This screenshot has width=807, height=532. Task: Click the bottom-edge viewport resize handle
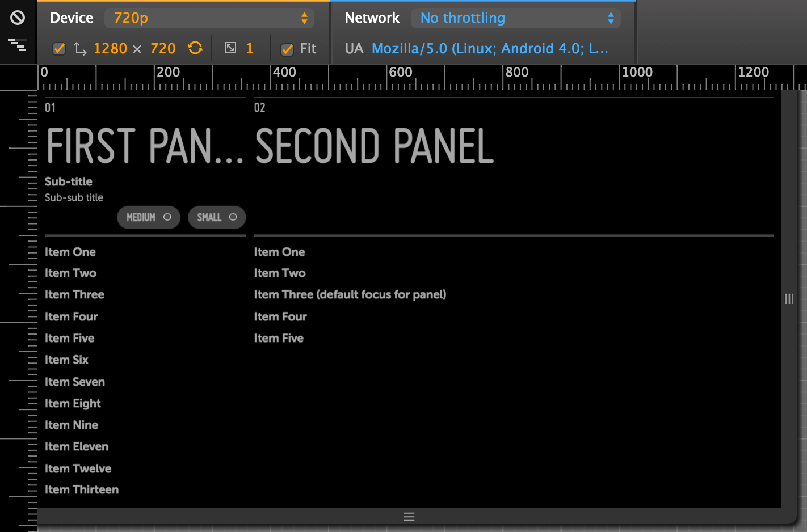click(x=409, y=517)
